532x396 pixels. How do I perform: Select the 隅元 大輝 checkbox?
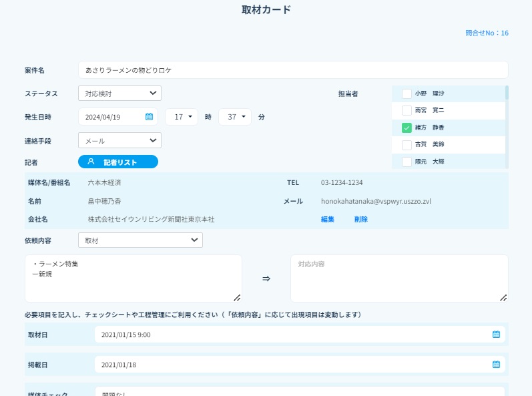click(x=407, y=162)
